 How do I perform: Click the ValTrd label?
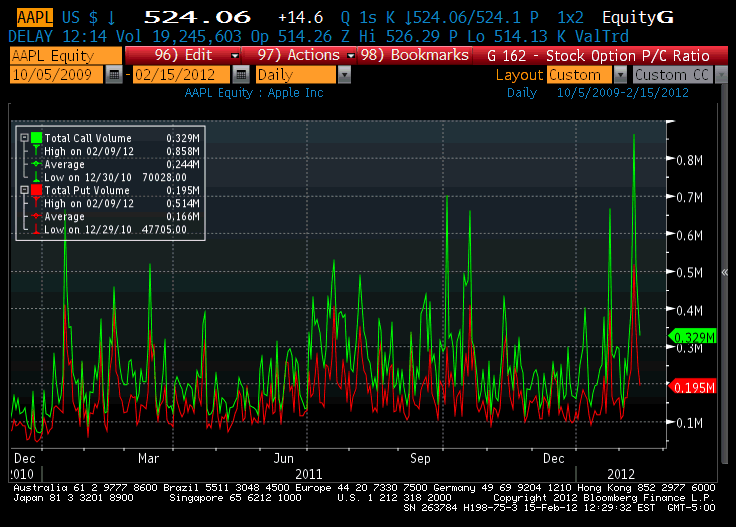pos(602,36)
